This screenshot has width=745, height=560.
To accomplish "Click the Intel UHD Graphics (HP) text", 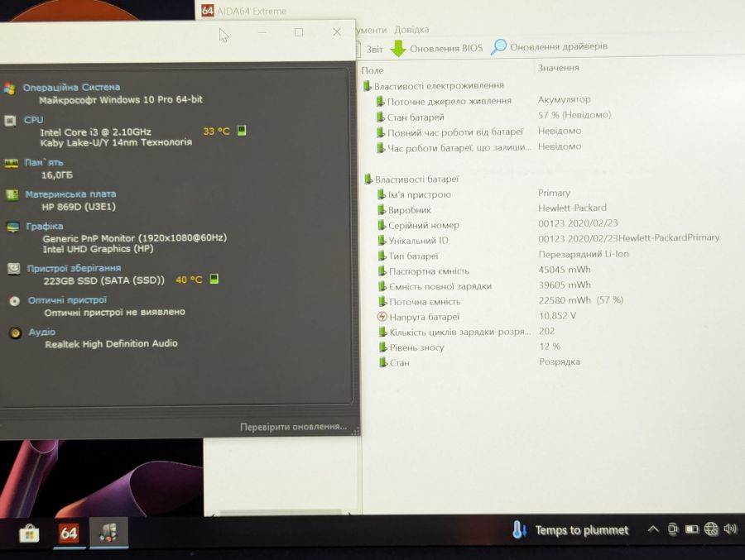I will point(98,249).
